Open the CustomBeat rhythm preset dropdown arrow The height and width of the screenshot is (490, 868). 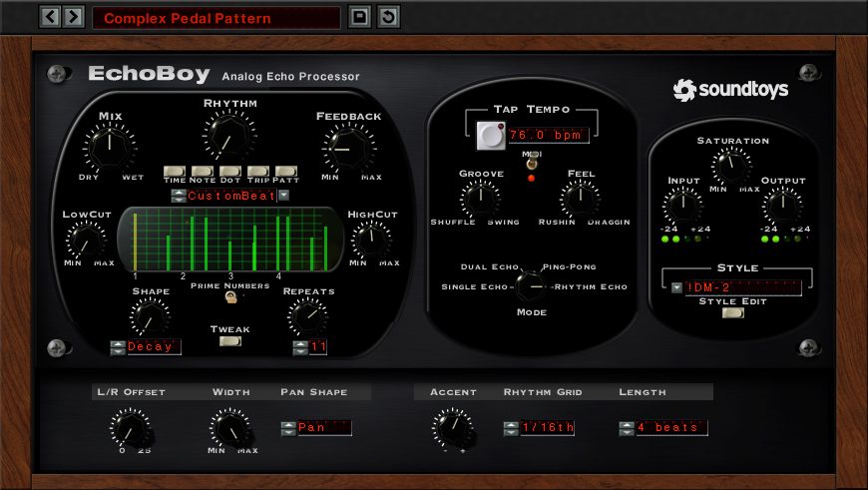283,196
